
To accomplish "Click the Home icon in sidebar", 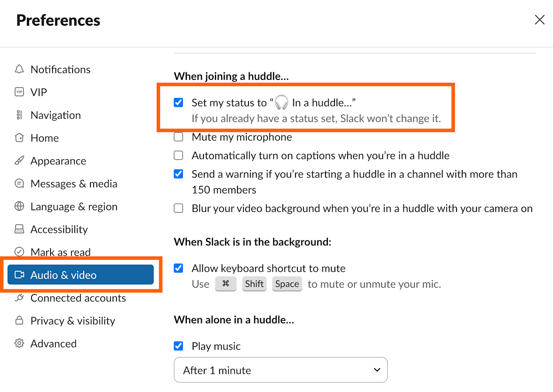I will [19, 138].
